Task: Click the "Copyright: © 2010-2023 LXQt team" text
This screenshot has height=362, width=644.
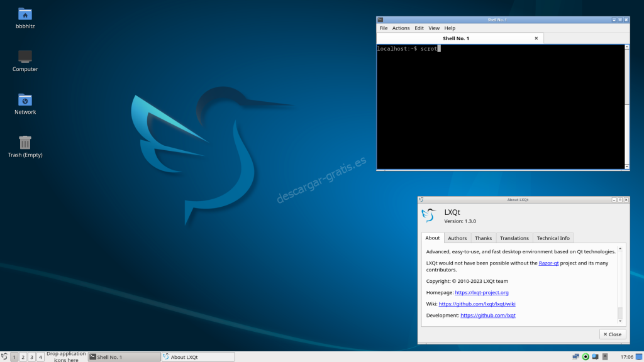Action: pyautogui.click(x=467, y=281)
